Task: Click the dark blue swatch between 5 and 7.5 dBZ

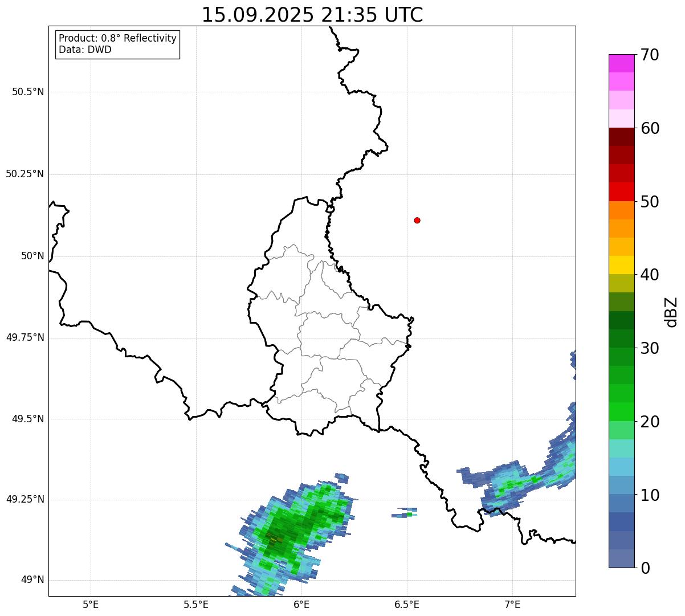Action: click(621, 521)
